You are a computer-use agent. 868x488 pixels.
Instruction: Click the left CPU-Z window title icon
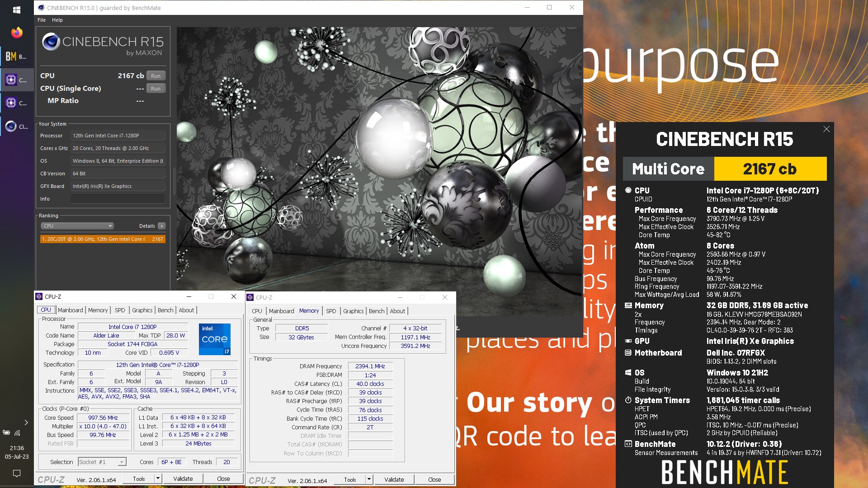tap(39, 297)
